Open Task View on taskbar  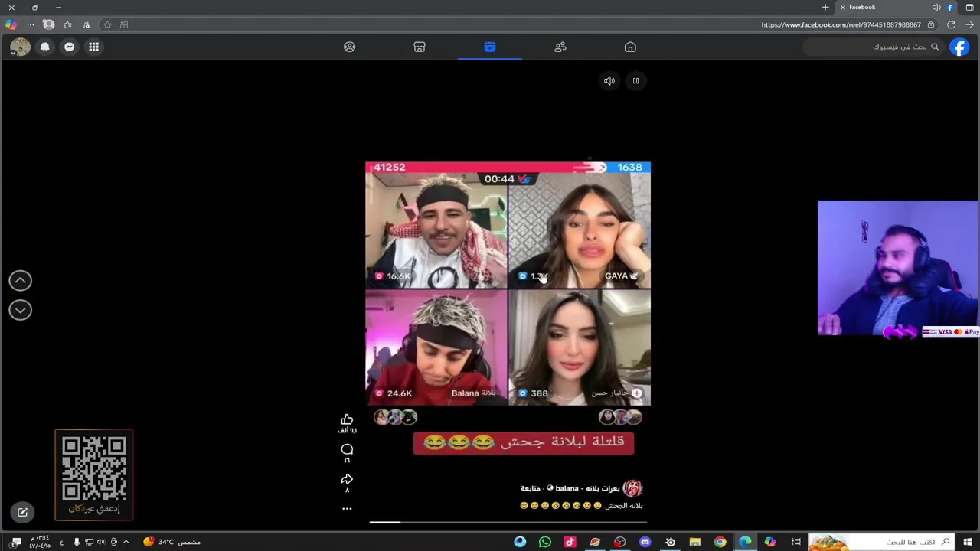tap(796, 542)
